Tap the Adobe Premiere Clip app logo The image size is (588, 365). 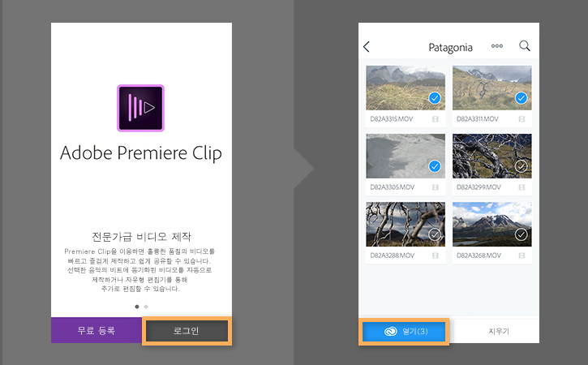click(140, 108)
